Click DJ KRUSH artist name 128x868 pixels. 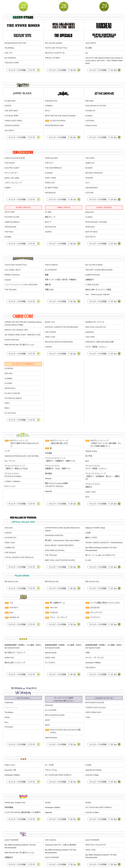pyautogui.click(x=9, y=369)
